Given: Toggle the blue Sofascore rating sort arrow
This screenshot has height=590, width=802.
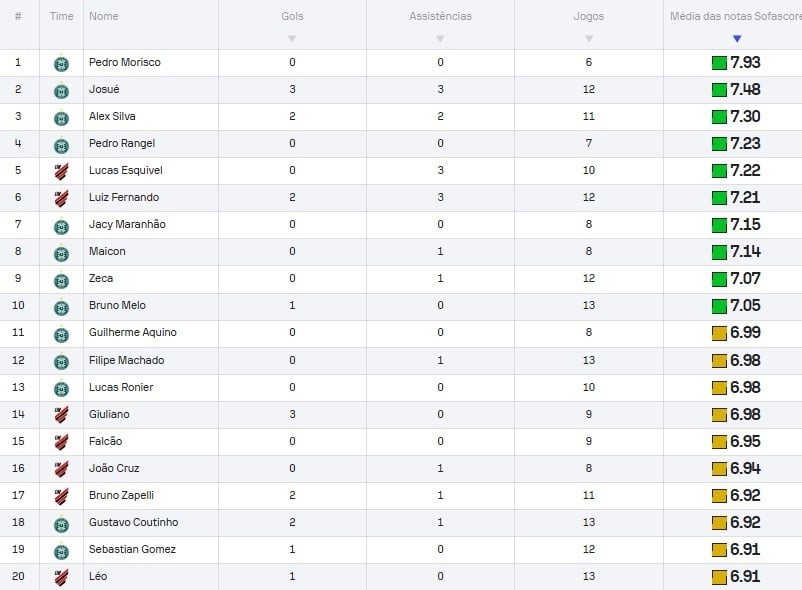Looking at the screenshot, I should [x=737, y=39].
